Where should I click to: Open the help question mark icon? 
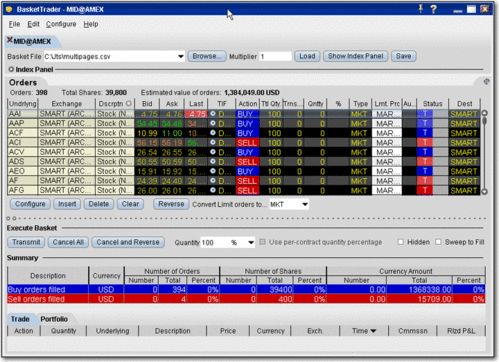(433, 9)
